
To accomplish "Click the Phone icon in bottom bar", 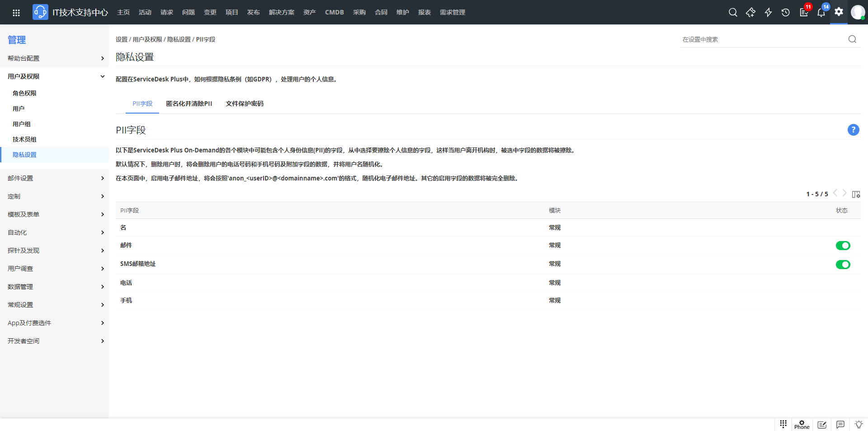I will click(x=802, y=424).
